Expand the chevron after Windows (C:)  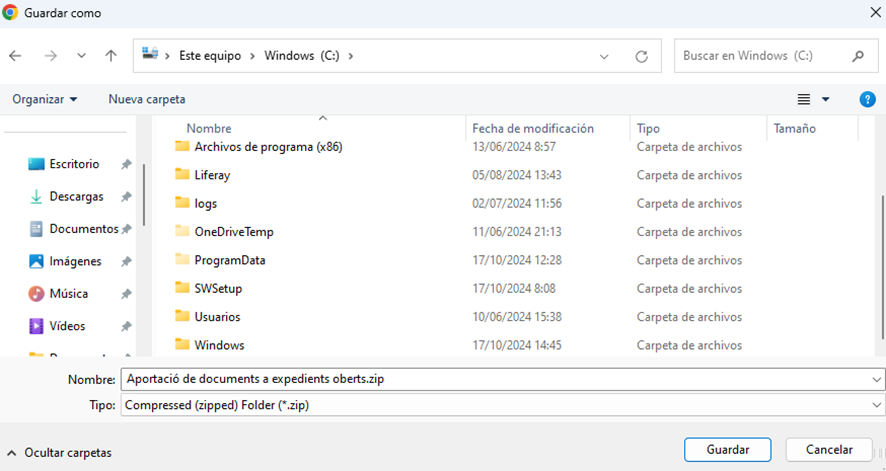tap(351, 56)
